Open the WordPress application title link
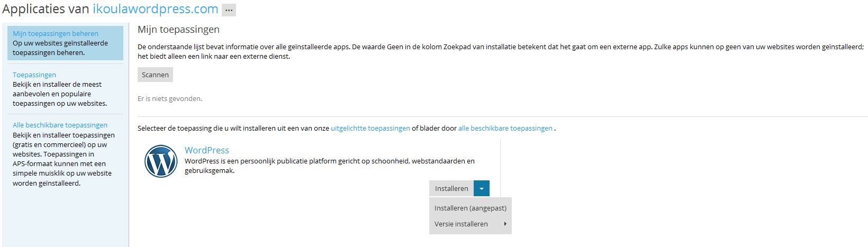 207,150
